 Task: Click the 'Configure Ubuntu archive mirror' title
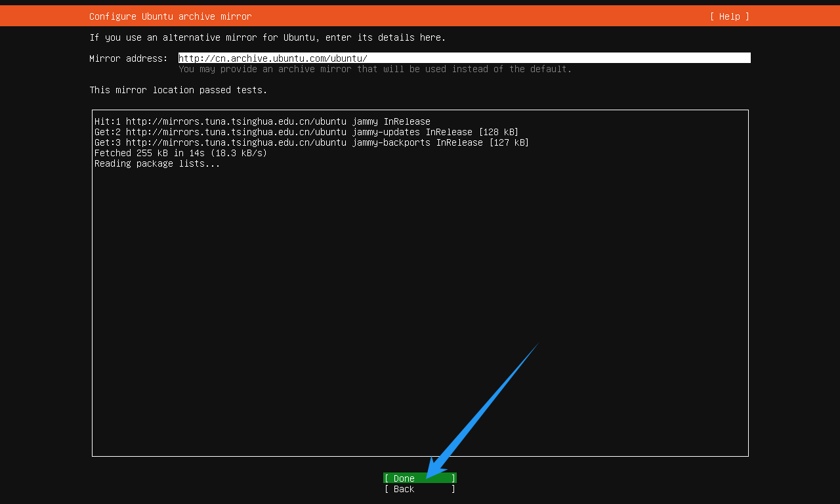pos(171,16)
